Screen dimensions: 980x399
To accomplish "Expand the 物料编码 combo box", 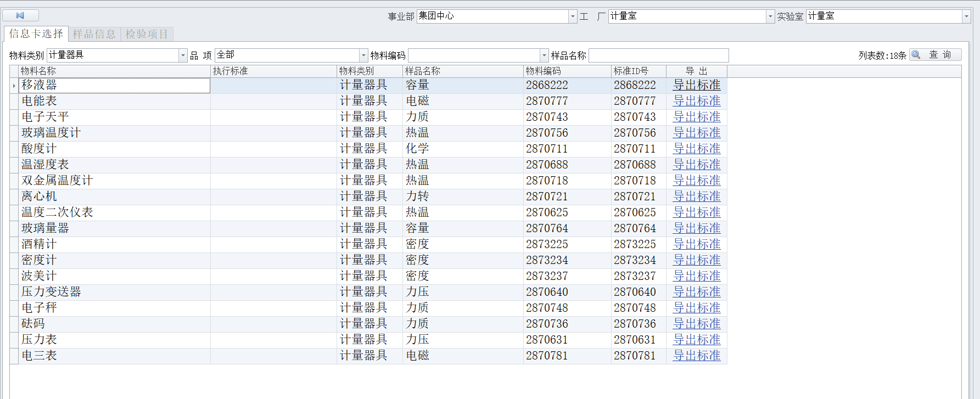I will tap(544, 55).
